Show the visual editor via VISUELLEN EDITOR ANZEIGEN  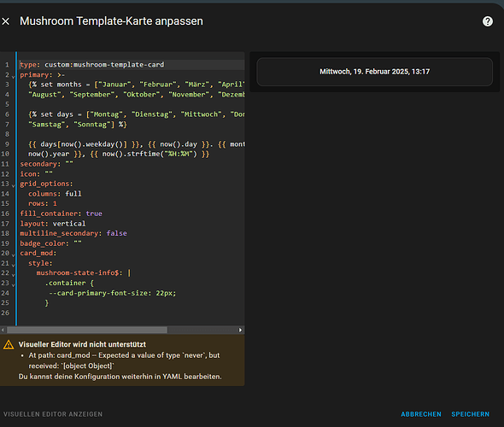pyautogui.click(x=53, y=414)
